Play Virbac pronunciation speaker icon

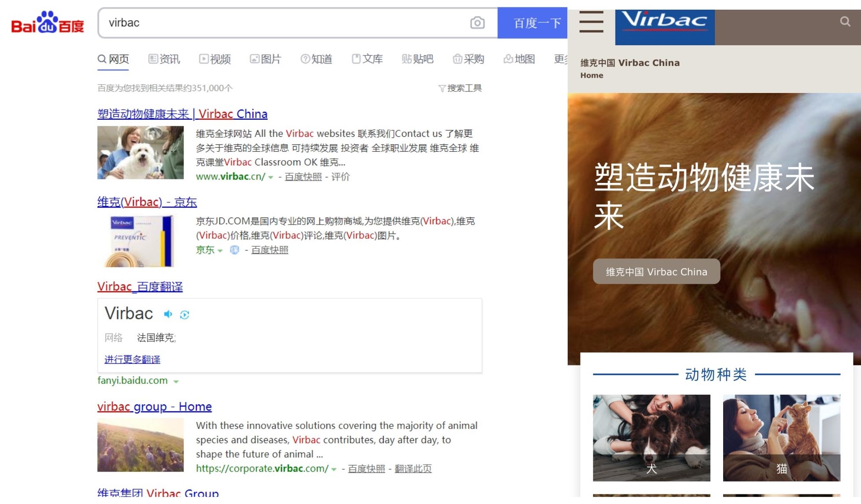pos(168,314)
